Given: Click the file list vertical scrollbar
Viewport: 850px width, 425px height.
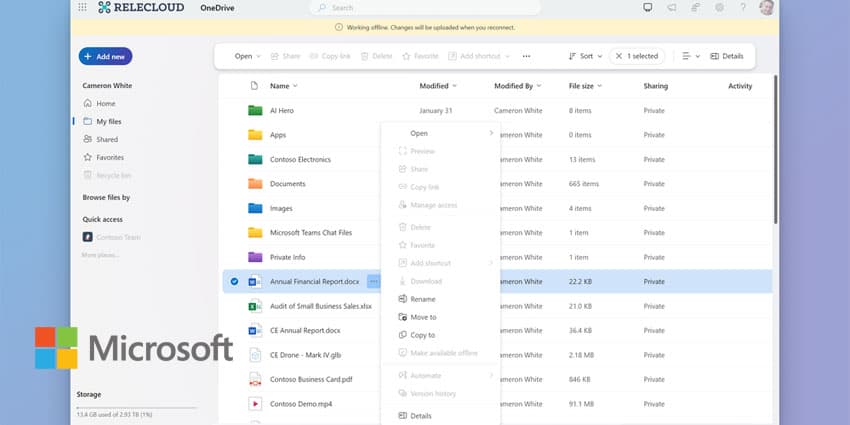Looking at the screenshot, I should pos(775,149).
